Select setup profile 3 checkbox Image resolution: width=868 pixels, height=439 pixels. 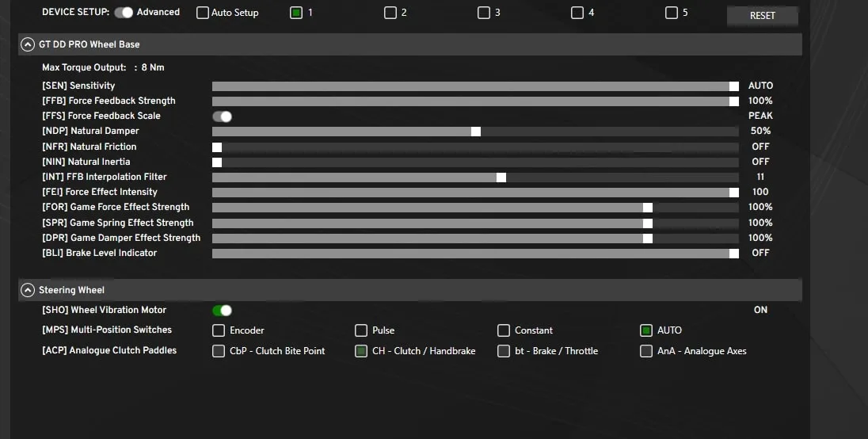click(484, 13)
